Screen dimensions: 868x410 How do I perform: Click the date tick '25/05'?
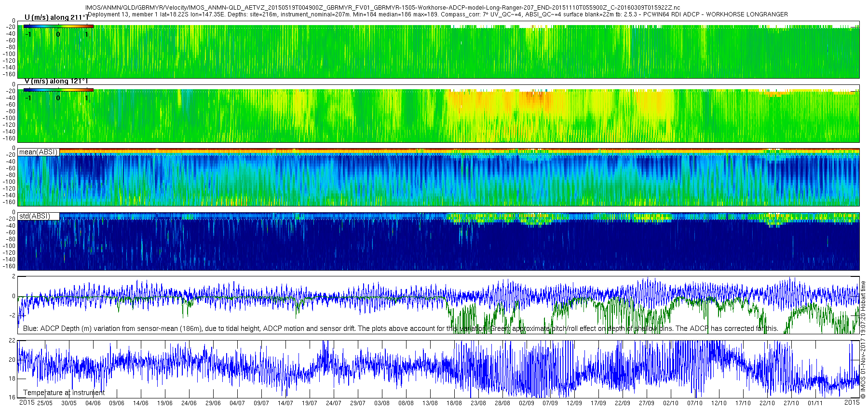(44, 403)
